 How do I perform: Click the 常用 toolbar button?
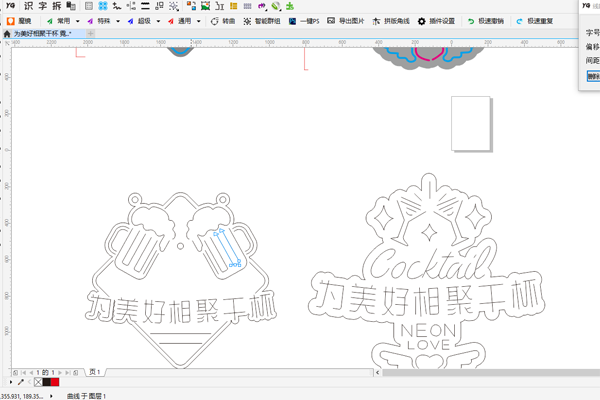(59, 21)
